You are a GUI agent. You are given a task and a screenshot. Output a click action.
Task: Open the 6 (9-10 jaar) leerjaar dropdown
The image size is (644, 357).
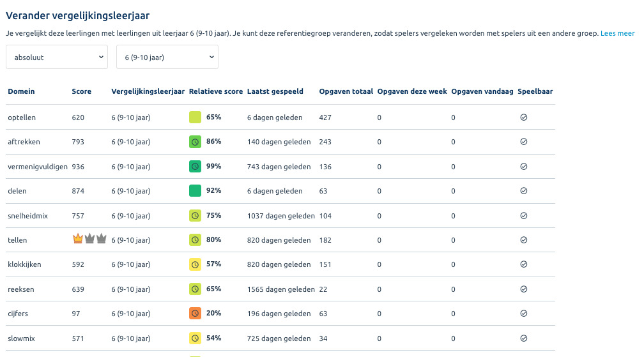(167, 57)
